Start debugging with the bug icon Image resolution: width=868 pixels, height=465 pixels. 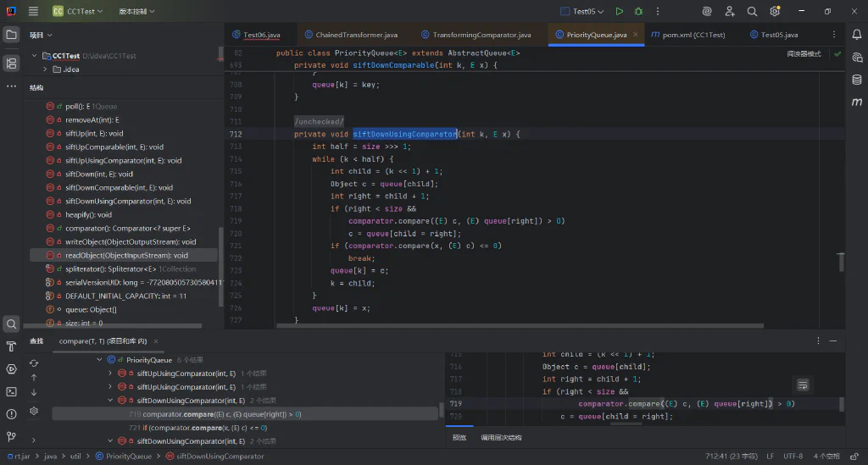(638, 11)
